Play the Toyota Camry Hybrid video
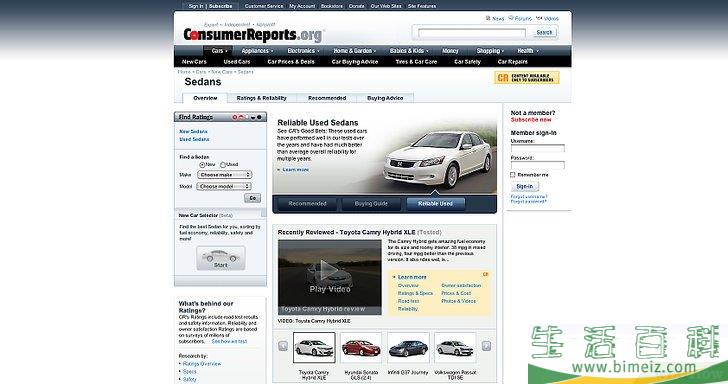The width and height of the screenshot is (728, 384). pos(330,277)
